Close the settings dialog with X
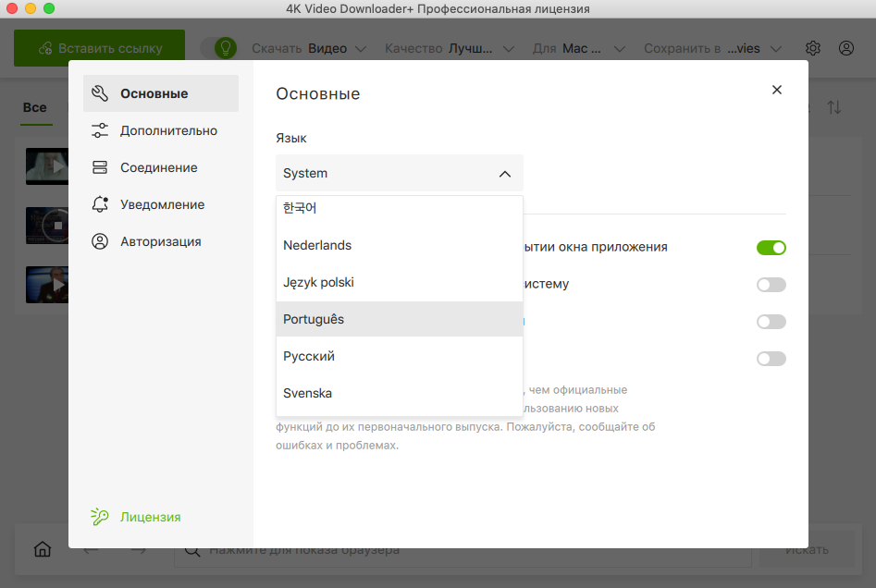The height and width of the screenshot is (588, 876). point(777,90)
